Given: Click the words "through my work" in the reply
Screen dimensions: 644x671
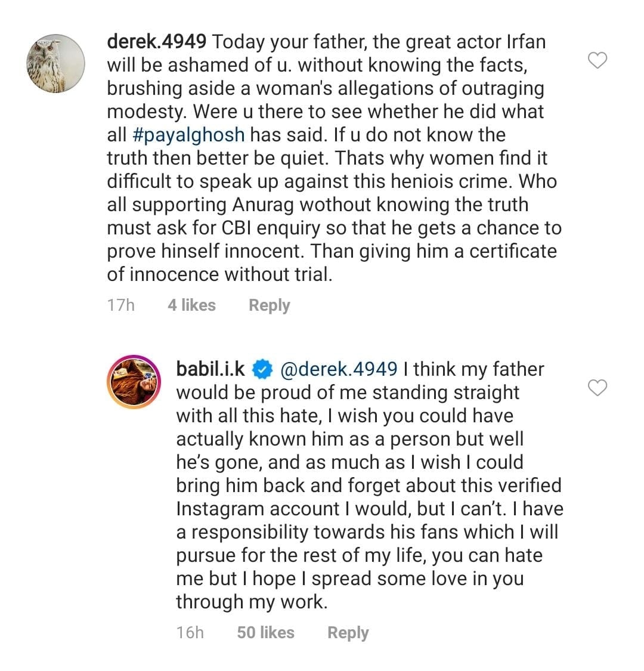Looking at the screenshot, I should coord(251,602).
